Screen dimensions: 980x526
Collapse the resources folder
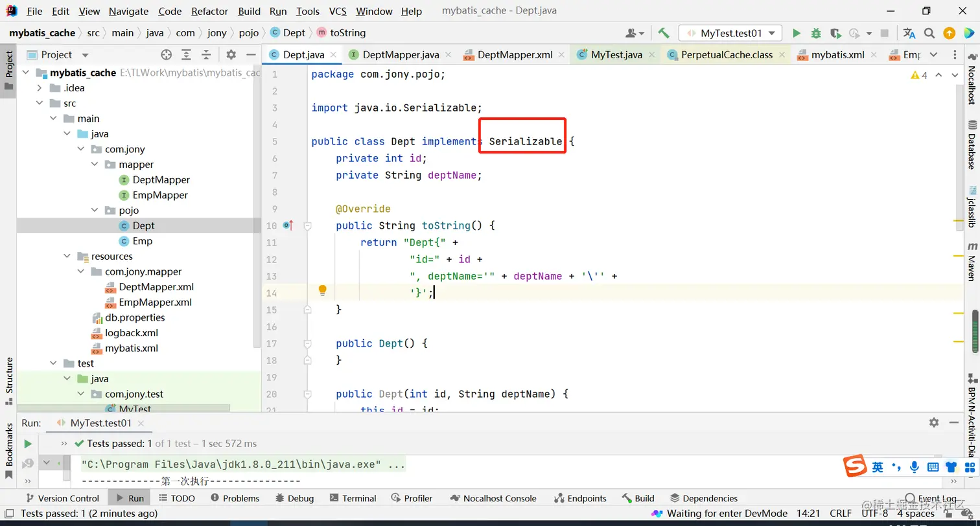(x=67, y=257)
